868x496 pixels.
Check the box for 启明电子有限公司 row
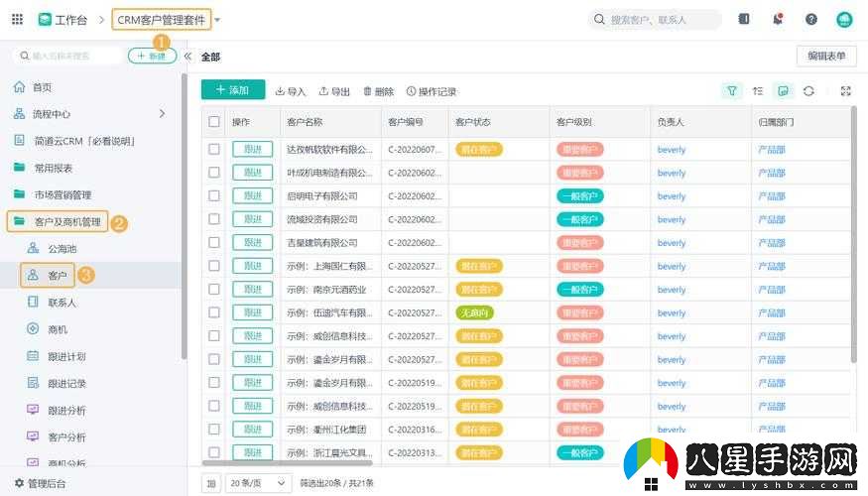[214, 195]
